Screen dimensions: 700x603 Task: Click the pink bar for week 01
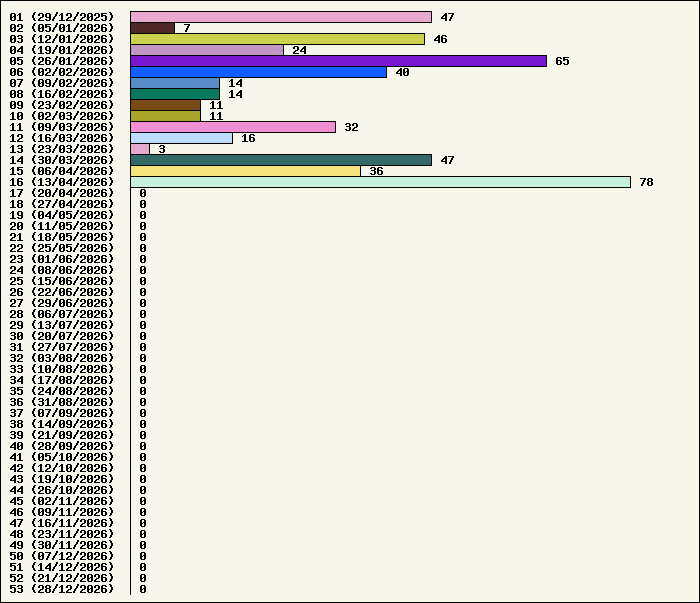coord(280,17)
